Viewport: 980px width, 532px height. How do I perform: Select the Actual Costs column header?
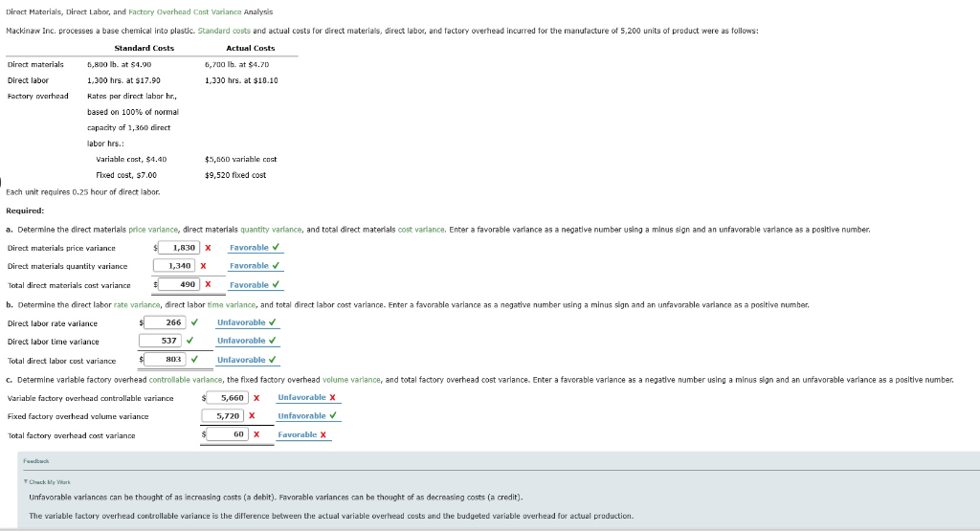251,48
